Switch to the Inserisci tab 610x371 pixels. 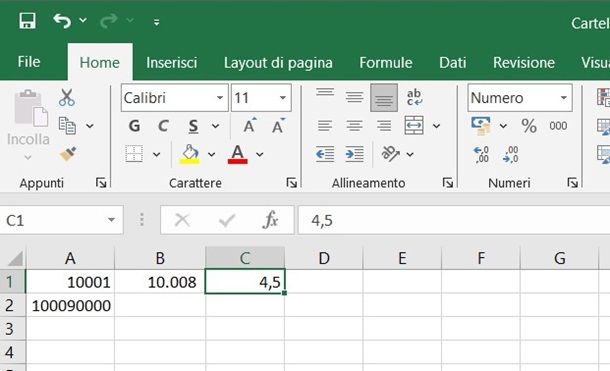[x=172, y=63]
